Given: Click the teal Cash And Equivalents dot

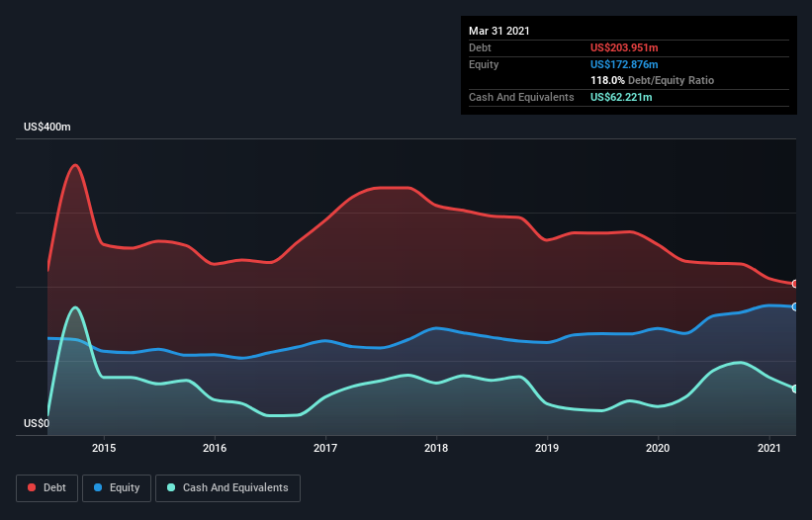Looking at the screenshot, I should coord(171,487).
